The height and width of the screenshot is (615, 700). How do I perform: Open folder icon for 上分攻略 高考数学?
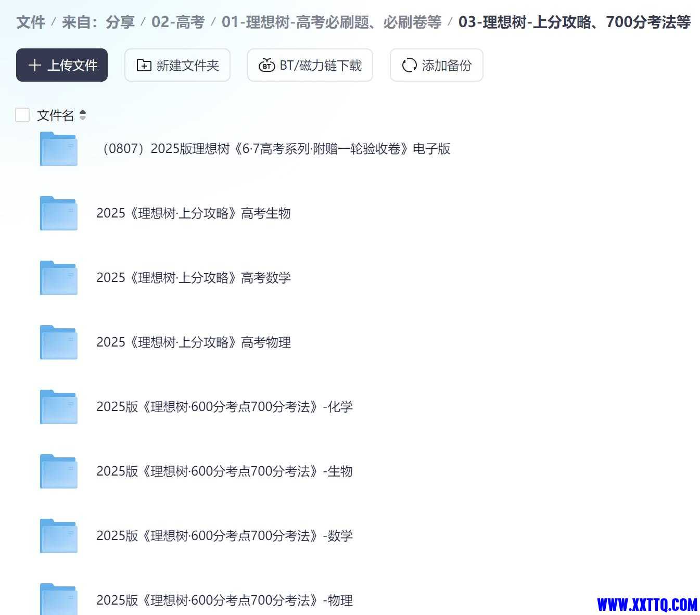[59, 278]
